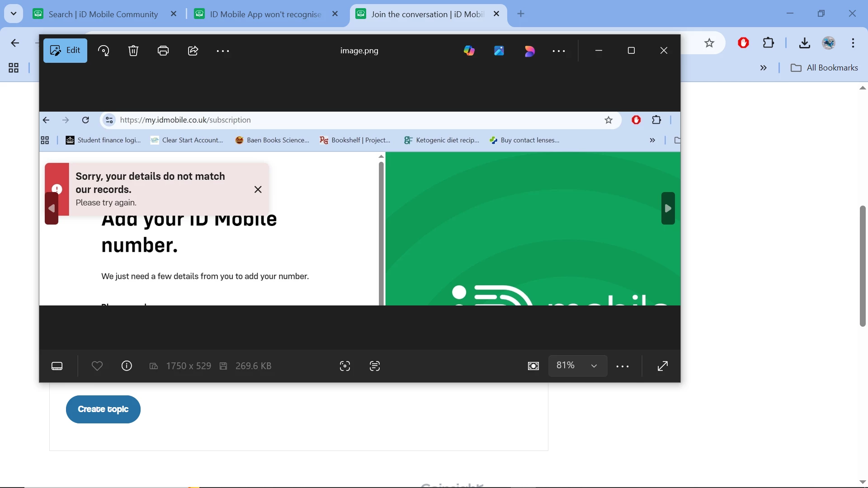The width and height of the screenshot is (868, 488).
Task: Switch to Search iD Mobile Community tab
Action: point(103,14)
